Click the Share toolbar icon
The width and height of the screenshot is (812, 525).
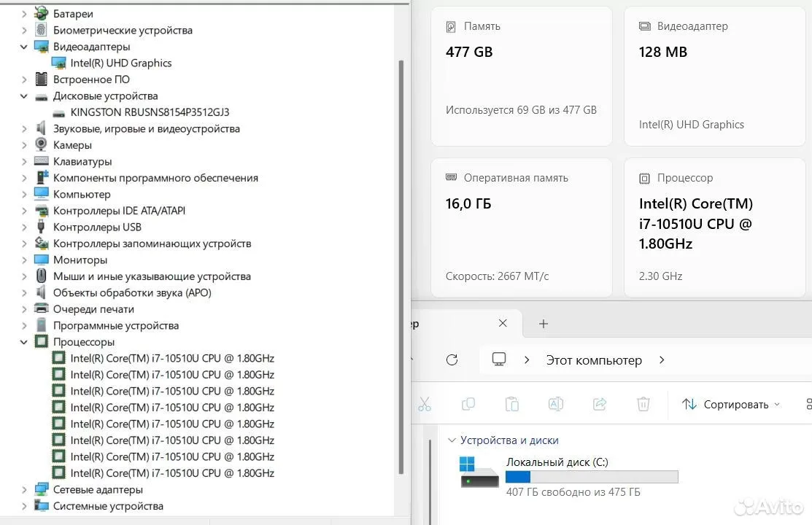click(600, 404)
